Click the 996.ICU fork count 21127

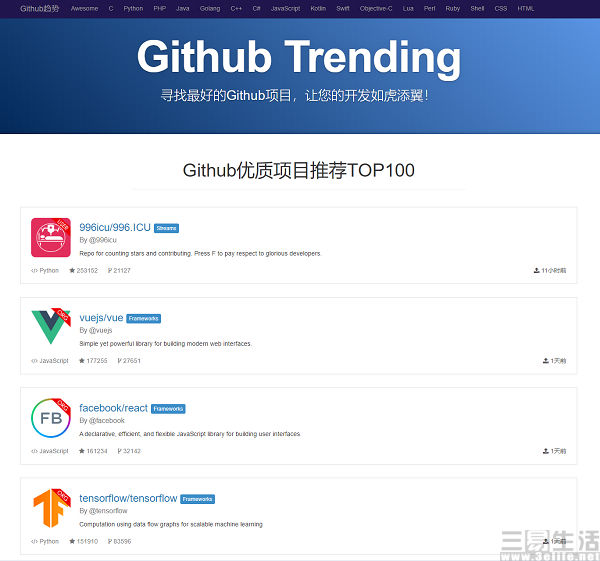(x=122, y=271)
